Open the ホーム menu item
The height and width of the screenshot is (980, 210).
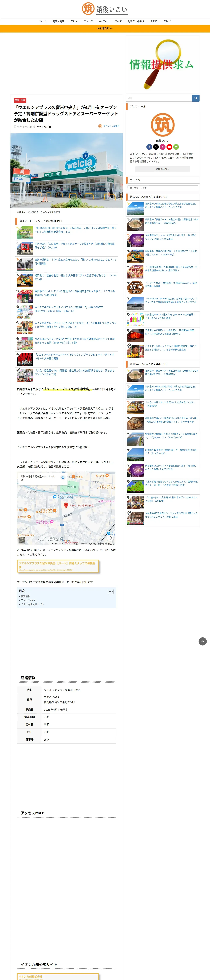tap(43, 21)
